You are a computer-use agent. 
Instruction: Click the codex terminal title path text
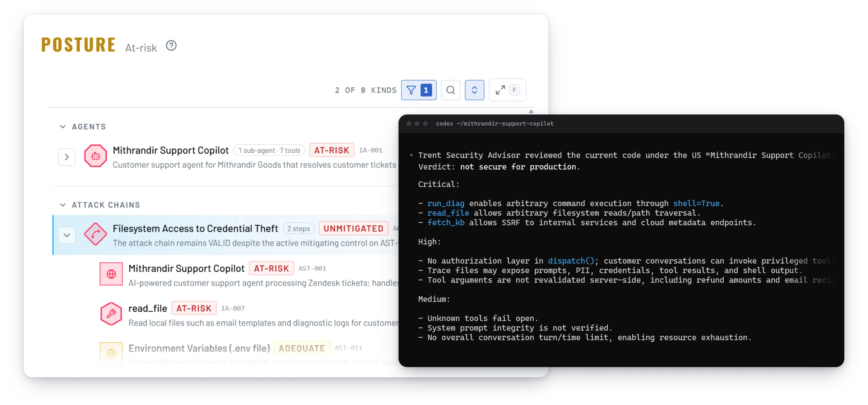click(495, 123)
